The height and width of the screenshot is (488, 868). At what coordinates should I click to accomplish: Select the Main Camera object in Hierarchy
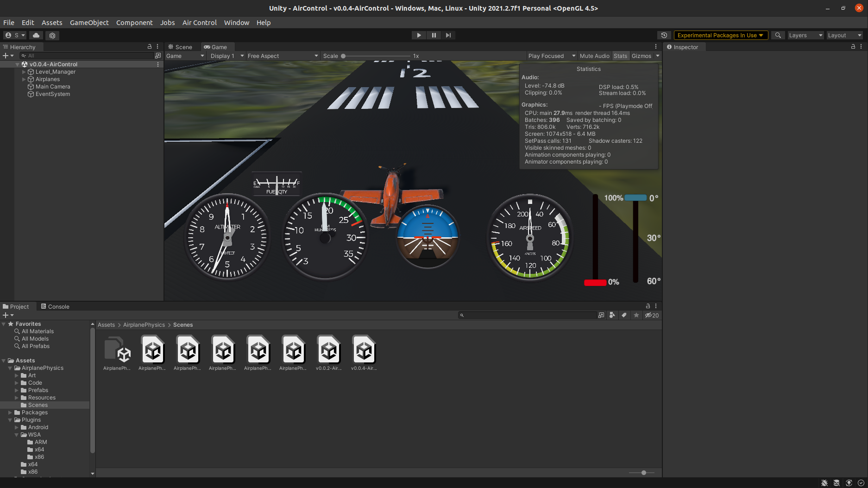[53, 87]
